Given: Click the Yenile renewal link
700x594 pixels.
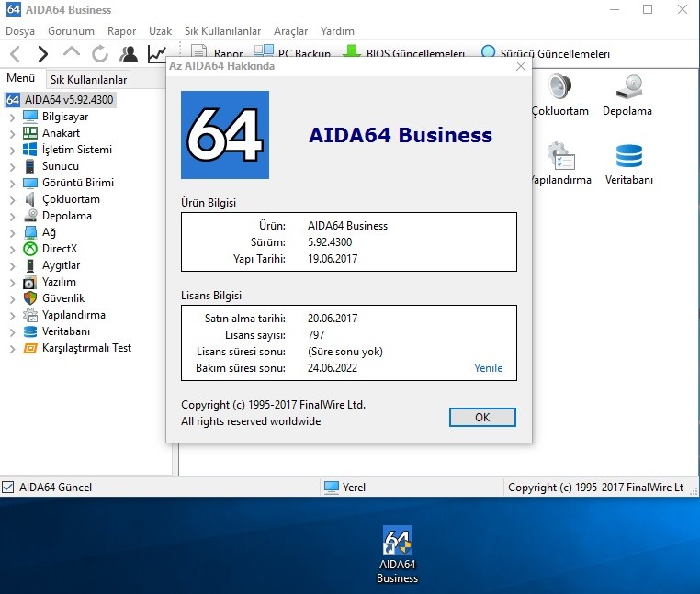Looking at the screenshot, I should (x=488, y=368).
